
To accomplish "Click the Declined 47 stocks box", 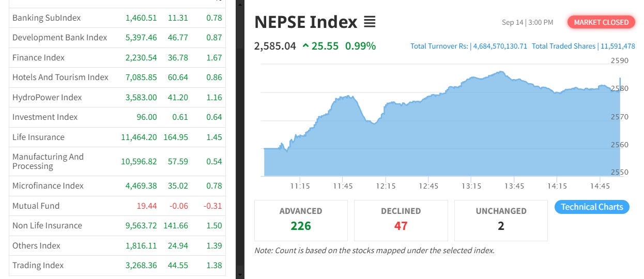I will (x=401, y=220).
